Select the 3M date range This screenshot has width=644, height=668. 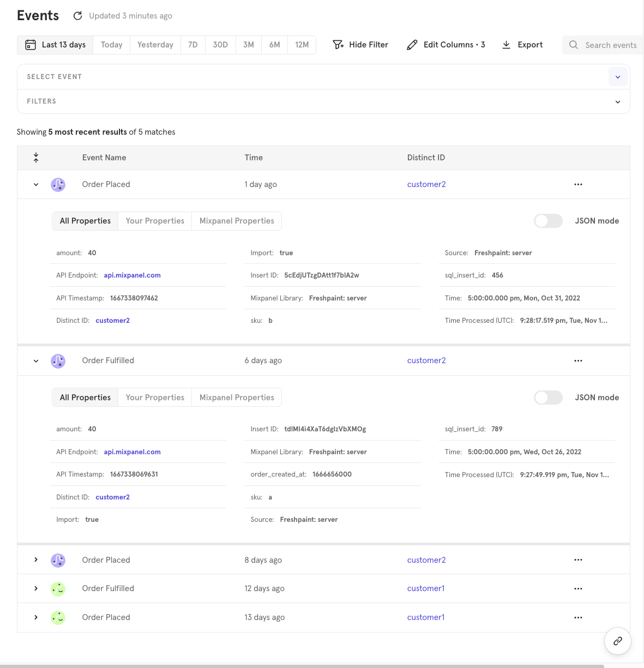point(249,45)
